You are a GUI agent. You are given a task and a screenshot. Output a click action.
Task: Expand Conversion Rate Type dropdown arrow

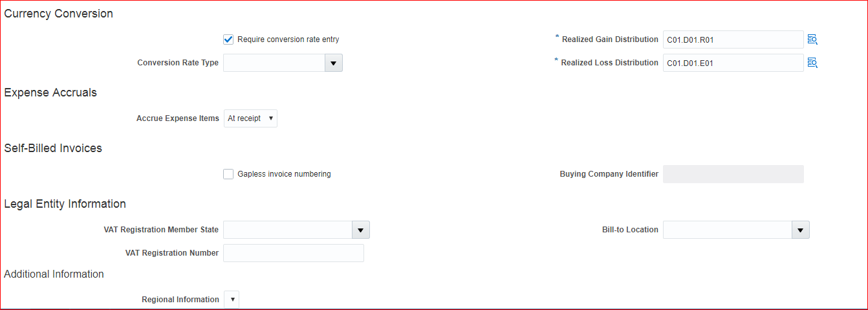click(334, 63)
